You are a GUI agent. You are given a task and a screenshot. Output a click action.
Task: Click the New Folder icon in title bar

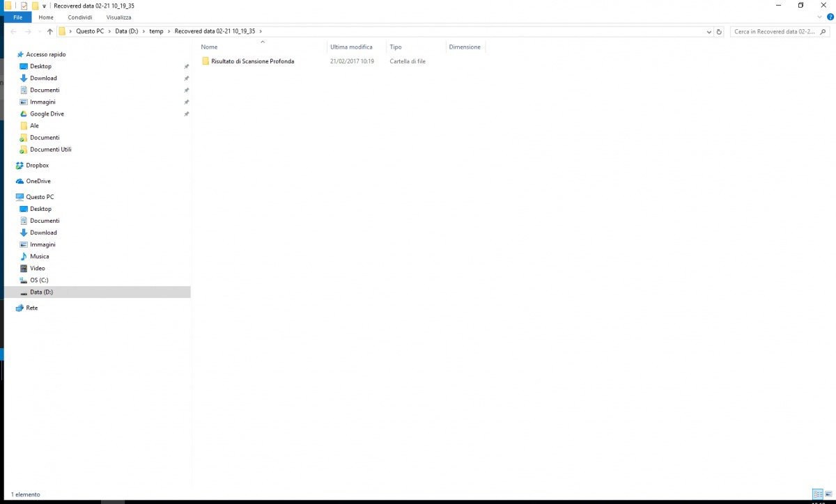point(35,6)
